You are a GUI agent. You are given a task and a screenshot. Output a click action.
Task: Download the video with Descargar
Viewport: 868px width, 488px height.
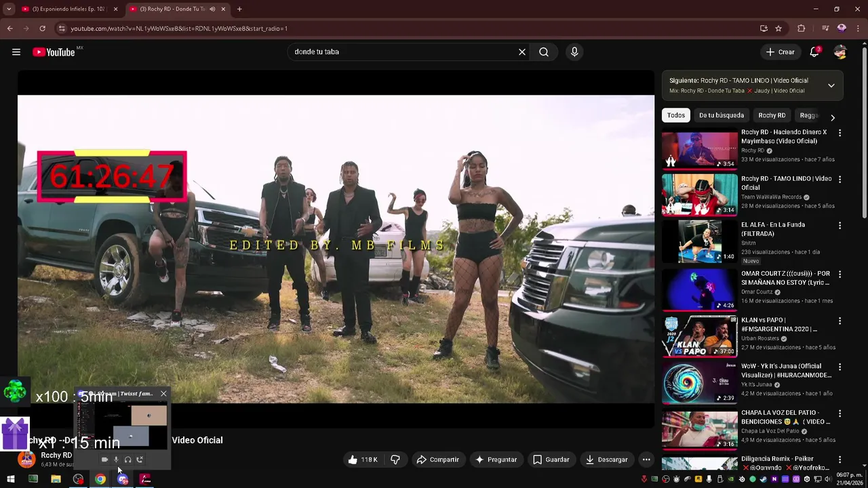pos(607,460)
